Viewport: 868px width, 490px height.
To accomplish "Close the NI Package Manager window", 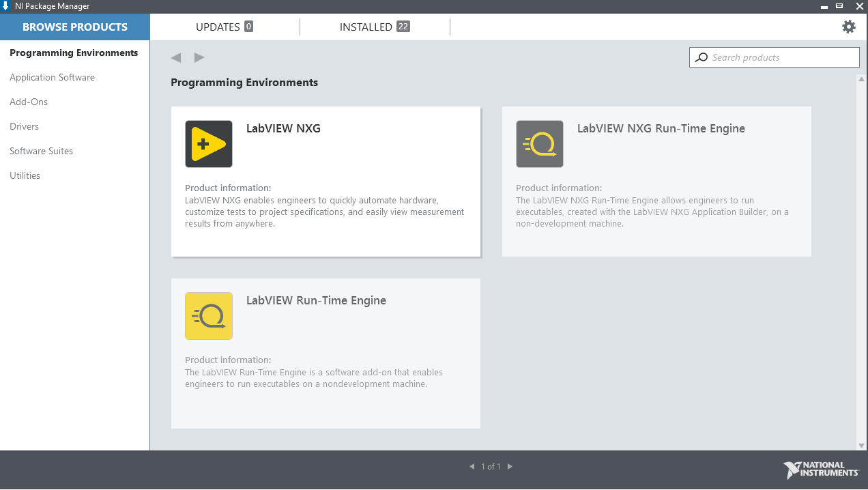I will [x=859, y=6].
